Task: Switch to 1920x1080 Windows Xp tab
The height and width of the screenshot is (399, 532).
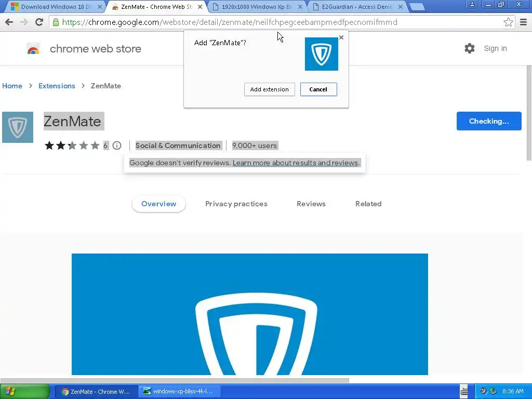Action: pos(257,7)
